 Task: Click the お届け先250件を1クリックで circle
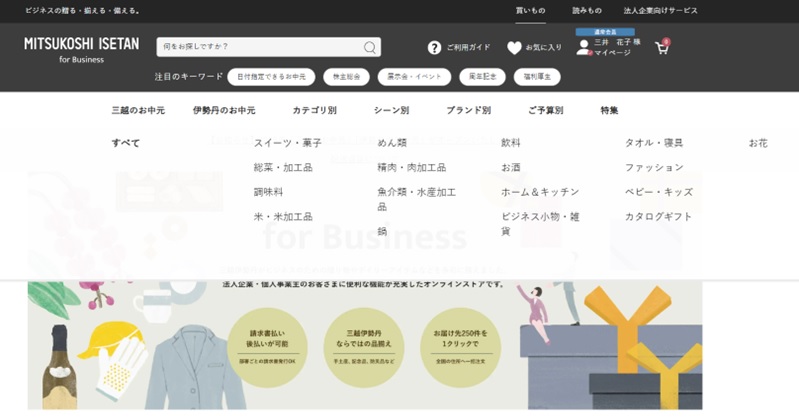[460, 347]
